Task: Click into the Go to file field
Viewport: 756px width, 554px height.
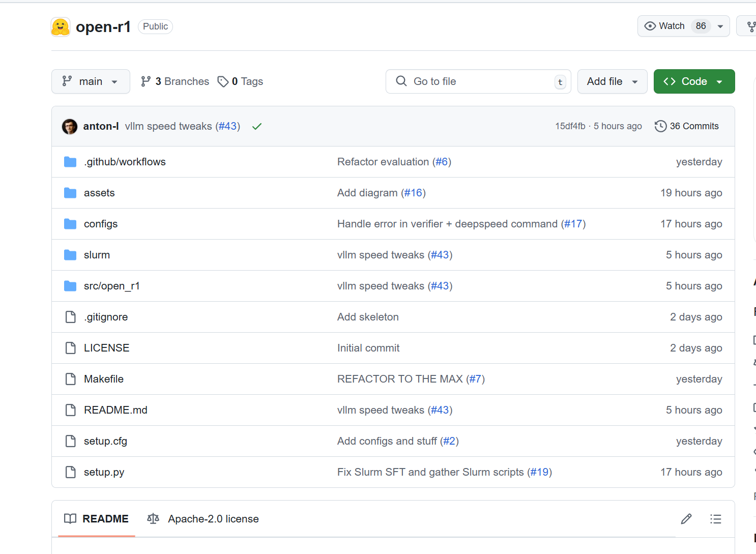Action: [x=478, y=81]
